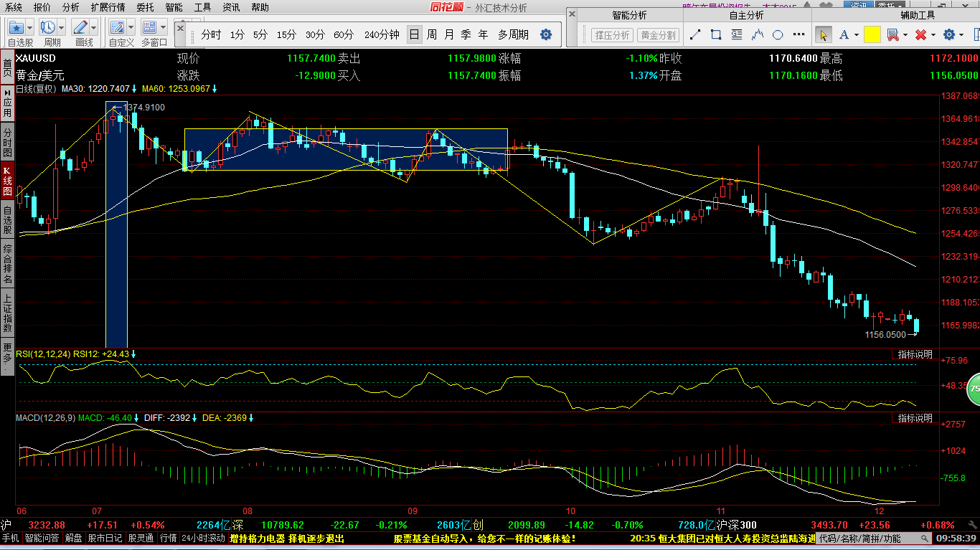Viewport: 980px width, 550px height.
Task: Select the ellipse drawing tool
Action: point(778,34)
